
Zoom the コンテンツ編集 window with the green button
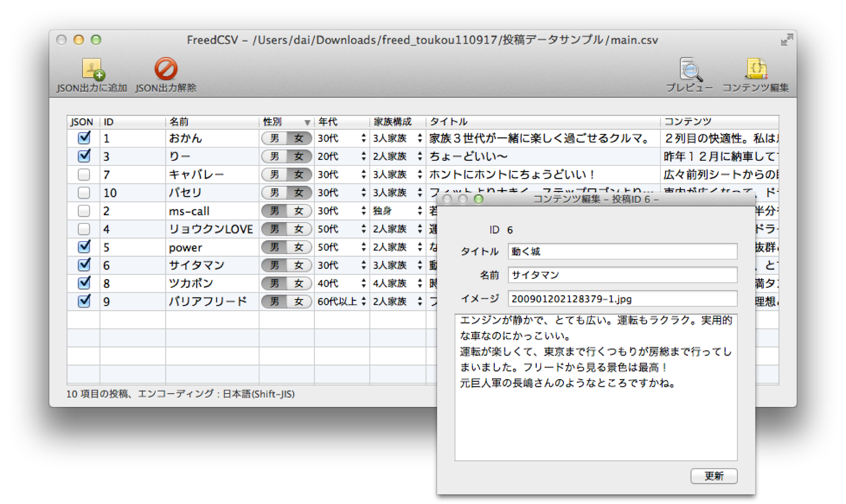[478, 199]
